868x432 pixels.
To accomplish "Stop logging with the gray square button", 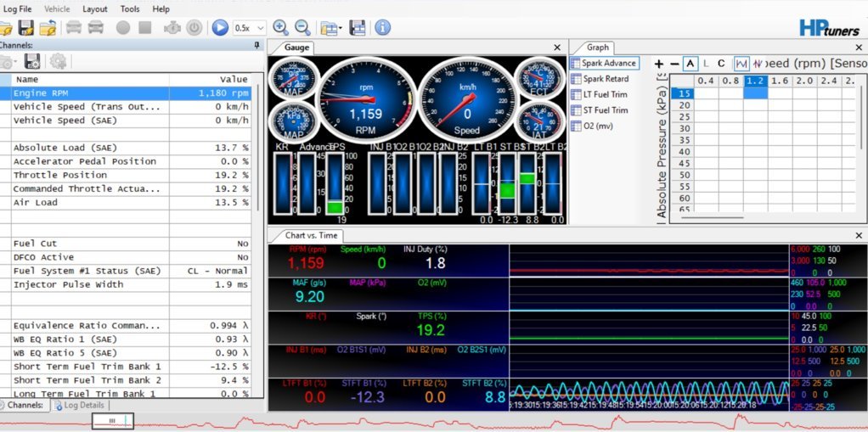I will (x=145, y=28).
